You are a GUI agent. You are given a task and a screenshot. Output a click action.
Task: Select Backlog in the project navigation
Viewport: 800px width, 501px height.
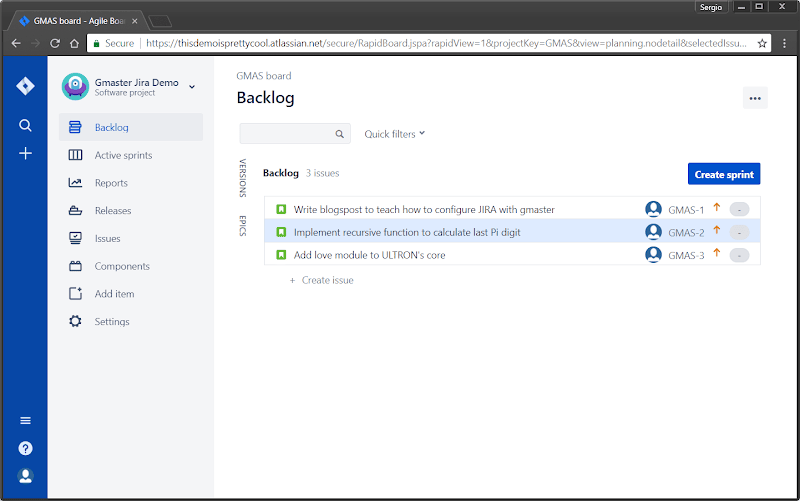[x=131, y=127]
